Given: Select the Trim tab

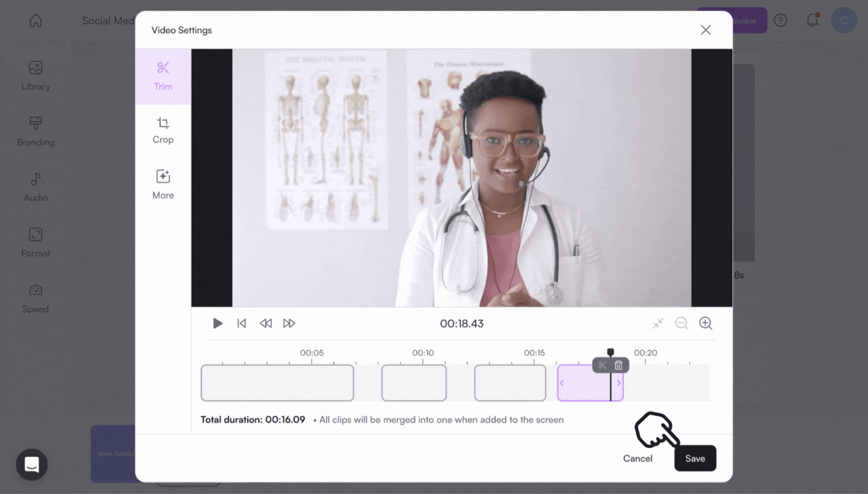Looking at the screenshot, I should click(163, 77).
